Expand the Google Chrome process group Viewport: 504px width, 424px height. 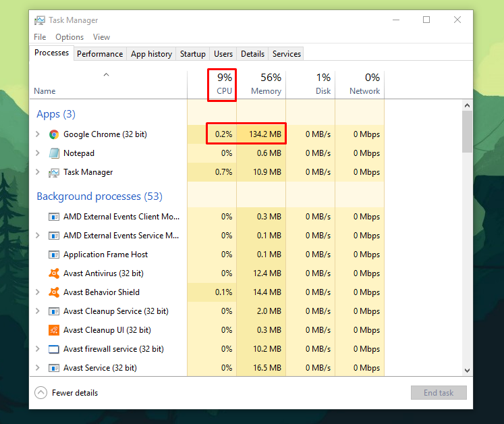click(38, 134)
